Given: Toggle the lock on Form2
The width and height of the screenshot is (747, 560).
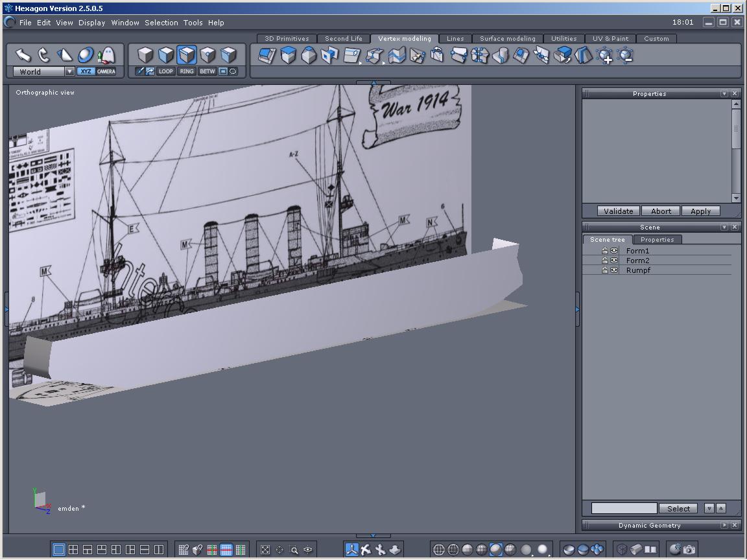Looking at the screenshot, I should point(605,261).
